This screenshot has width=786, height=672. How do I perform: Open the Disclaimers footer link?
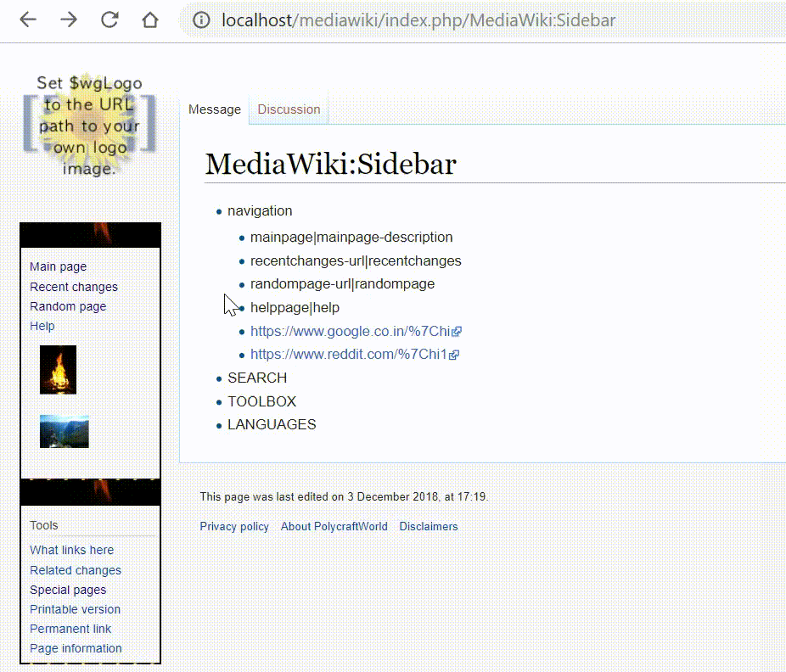429,527
